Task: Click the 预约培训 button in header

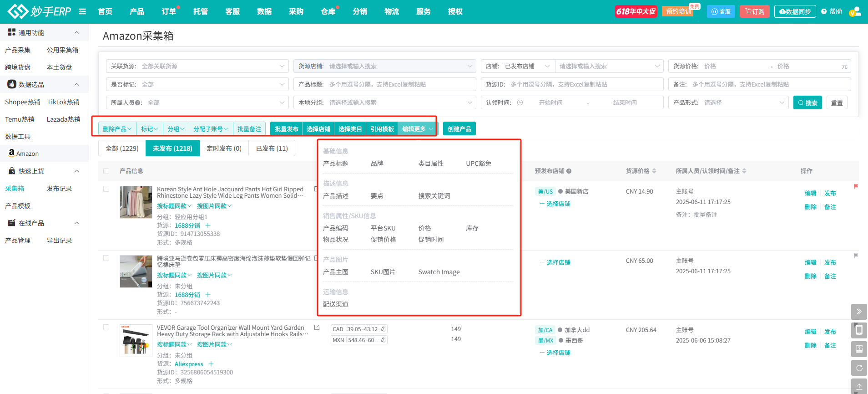Action: pyautogui.click(x=678, y=11)
